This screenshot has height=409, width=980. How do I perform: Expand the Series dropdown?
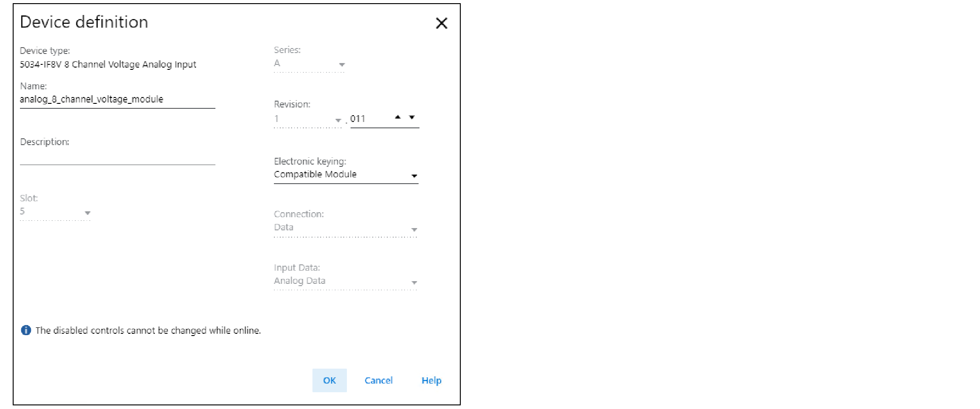click(x=342, y=65)
